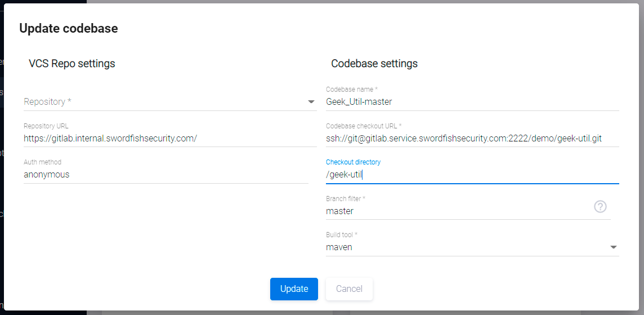
Task: Click the Codebase settings heading
Action: coord(374,64)
